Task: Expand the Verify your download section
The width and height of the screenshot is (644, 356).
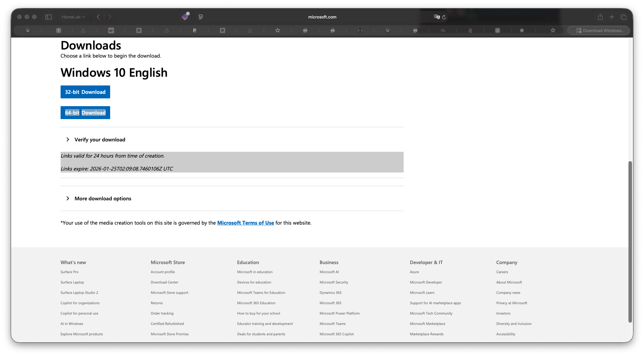Action: coord(100,139)
